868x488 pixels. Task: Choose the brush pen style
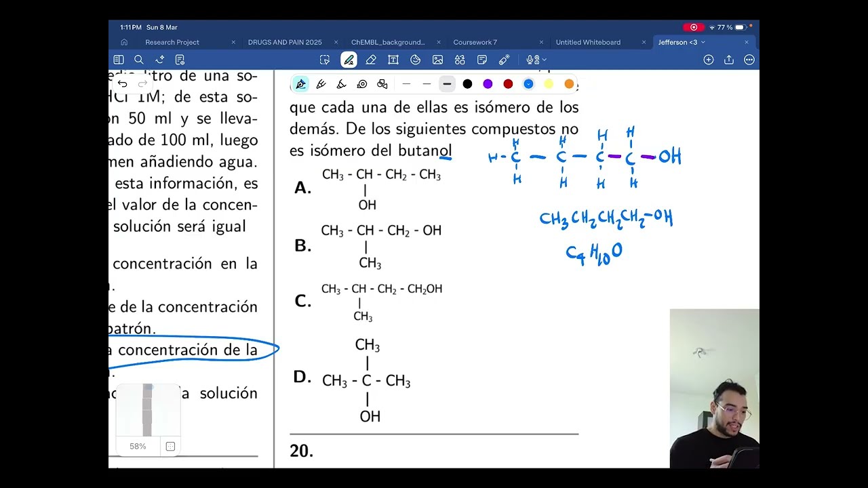pos(342,84)
